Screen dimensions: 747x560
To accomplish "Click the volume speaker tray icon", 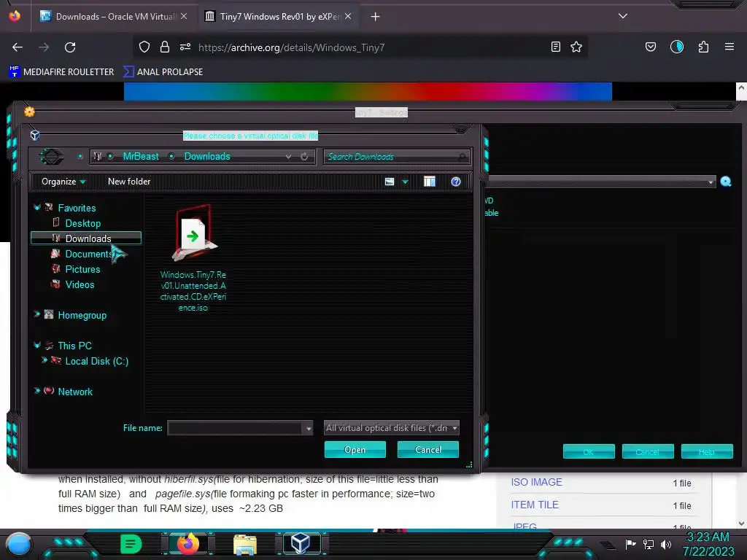I will coord(665,544).
